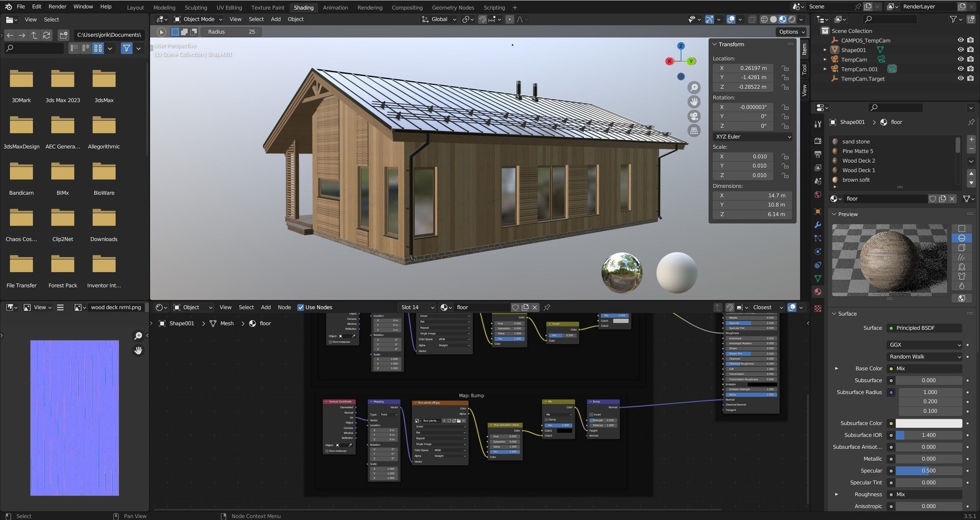Open the Object Data mesh properties tab
The width and height of the screenshot is (980, 520).
pyautogui.click(x=818, y=278)
